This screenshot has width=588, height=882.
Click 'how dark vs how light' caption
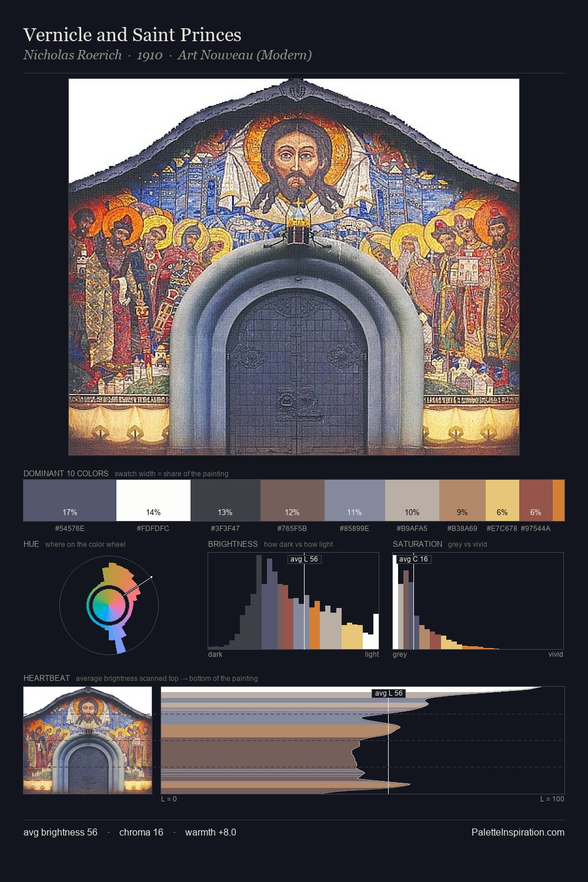click(x=299, y=544)
